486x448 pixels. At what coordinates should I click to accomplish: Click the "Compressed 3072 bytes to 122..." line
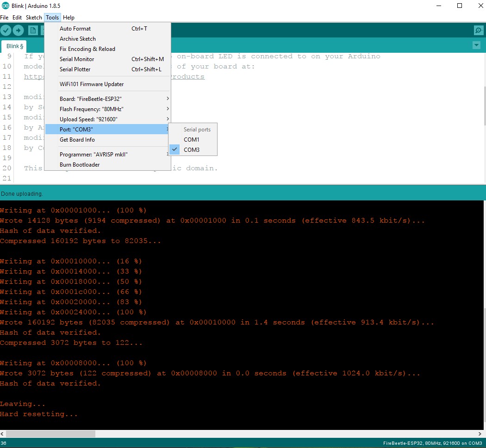click(x=71, y=342)
